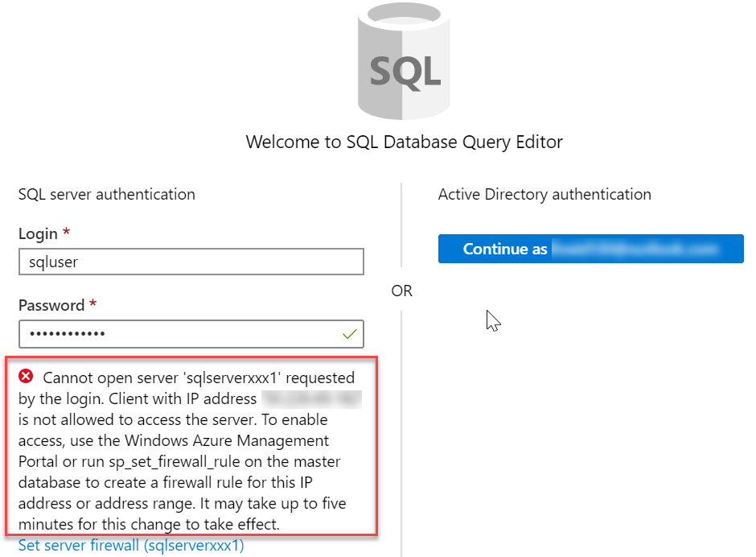
Task: Select the Active Directory authentication heading
Action: pos(544,194)
